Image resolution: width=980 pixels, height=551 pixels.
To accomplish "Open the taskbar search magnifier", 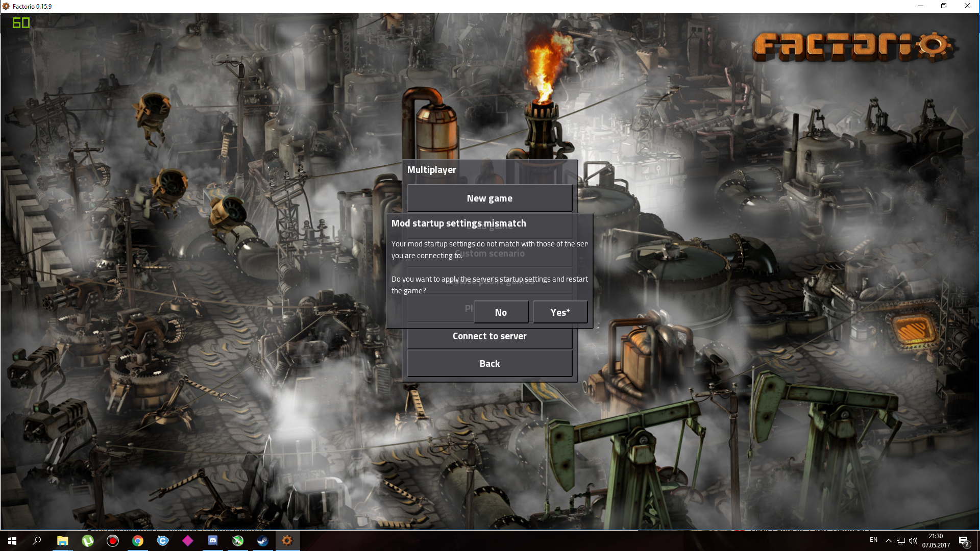I will pyautogui.click(x=37, y=541).
